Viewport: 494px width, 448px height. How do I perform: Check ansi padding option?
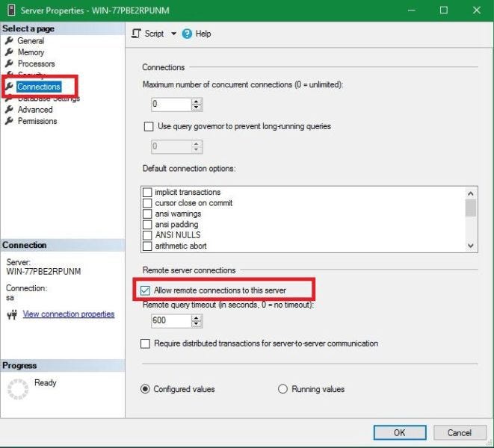[x=147, y=225]
